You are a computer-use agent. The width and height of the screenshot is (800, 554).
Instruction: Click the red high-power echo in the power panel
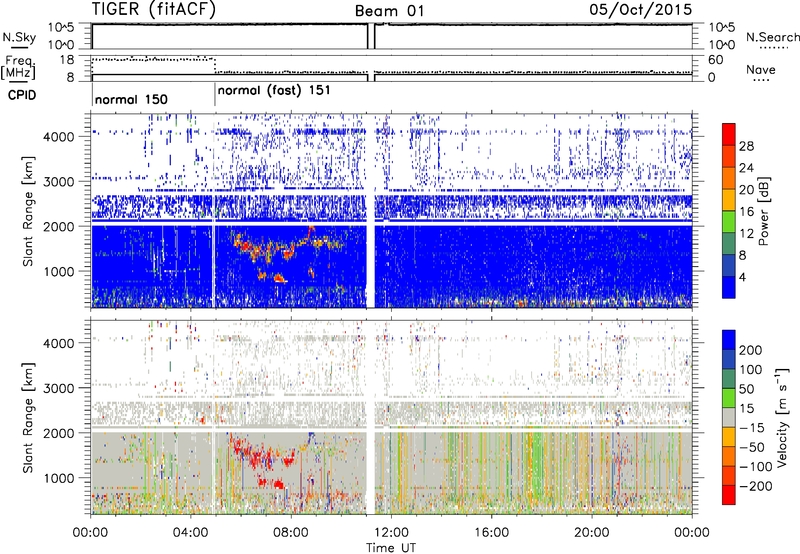tap(279, 278)
